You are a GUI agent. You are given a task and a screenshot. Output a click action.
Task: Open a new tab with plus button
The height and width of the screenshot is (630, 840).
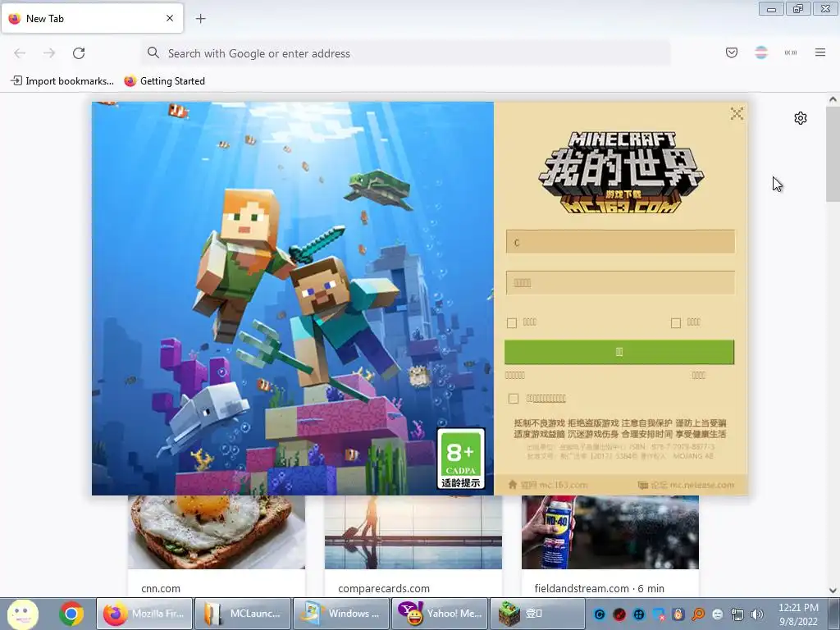tap(200, 19)
